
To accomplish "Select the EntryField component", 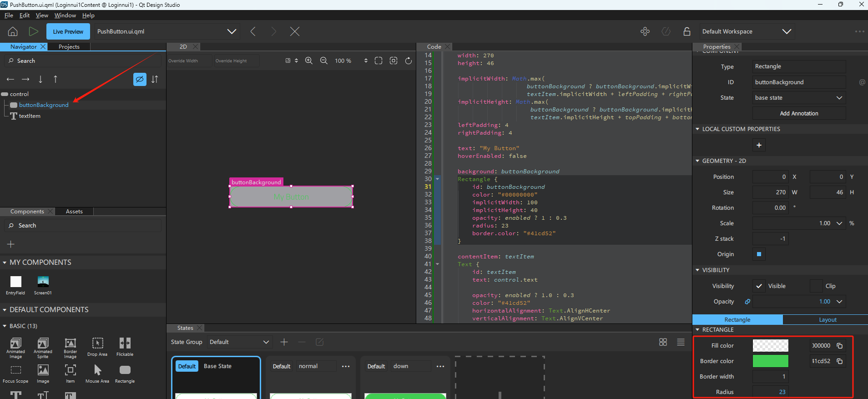I will coord(15,285).
